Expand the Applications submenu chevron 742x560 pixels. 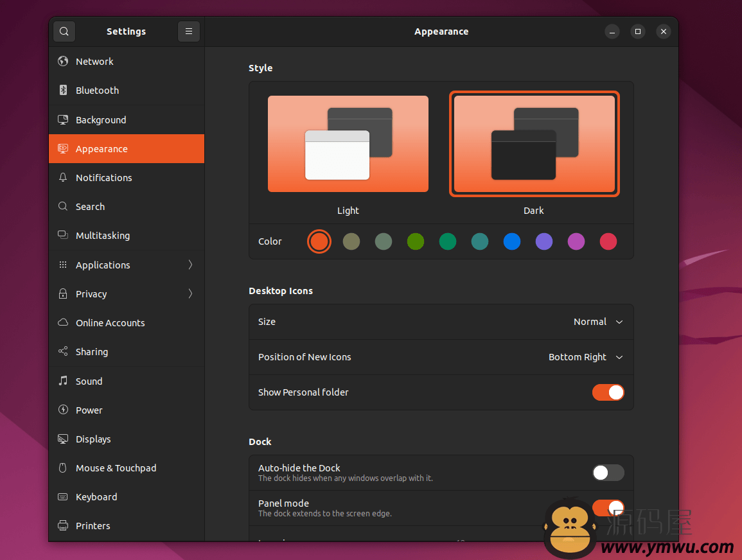(190, 265)
